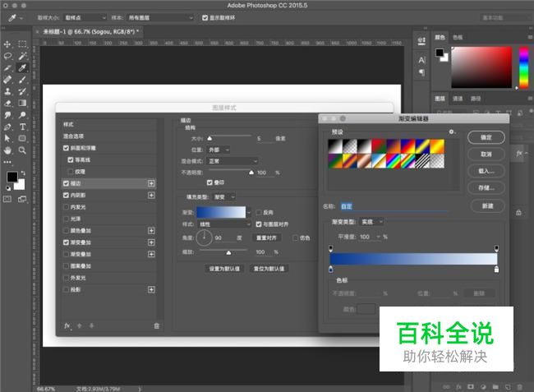Select the Eyedropper tool in toolbox
Screen dimensions: 534x392
pos(22,67)
